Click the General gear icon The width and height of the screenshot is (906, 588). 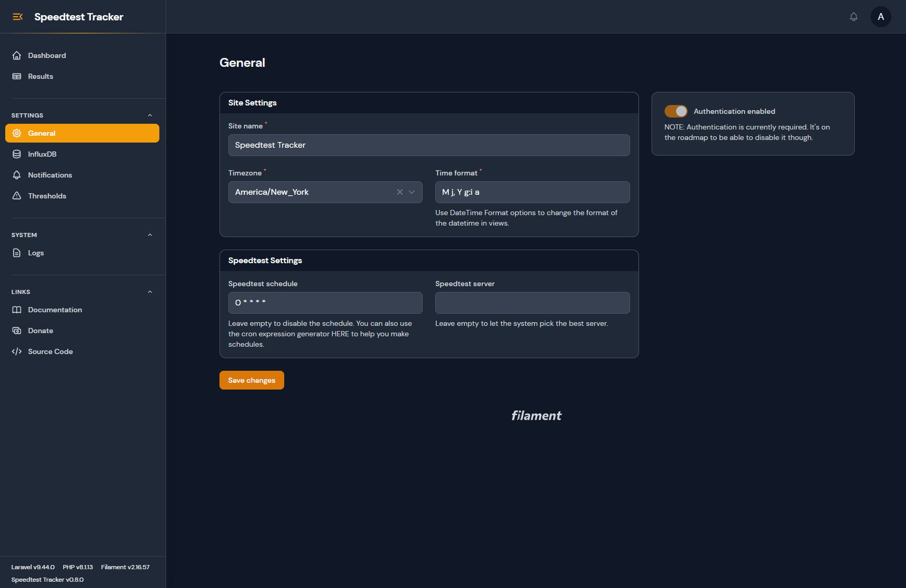(17, 133)
